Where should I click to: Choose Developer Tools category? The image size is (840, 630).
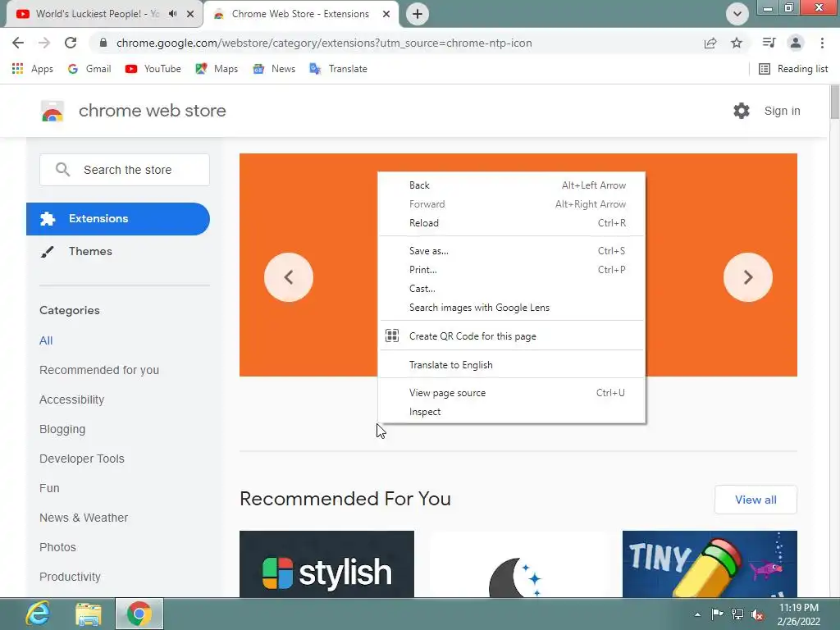coord(82,459)
